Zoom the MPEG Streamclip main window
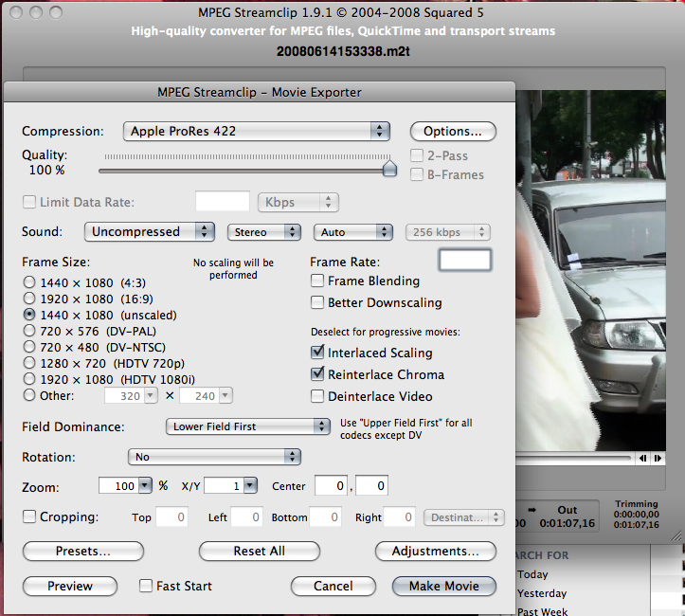The height and width of the screenshot is (616, 685). click(56, 12)
